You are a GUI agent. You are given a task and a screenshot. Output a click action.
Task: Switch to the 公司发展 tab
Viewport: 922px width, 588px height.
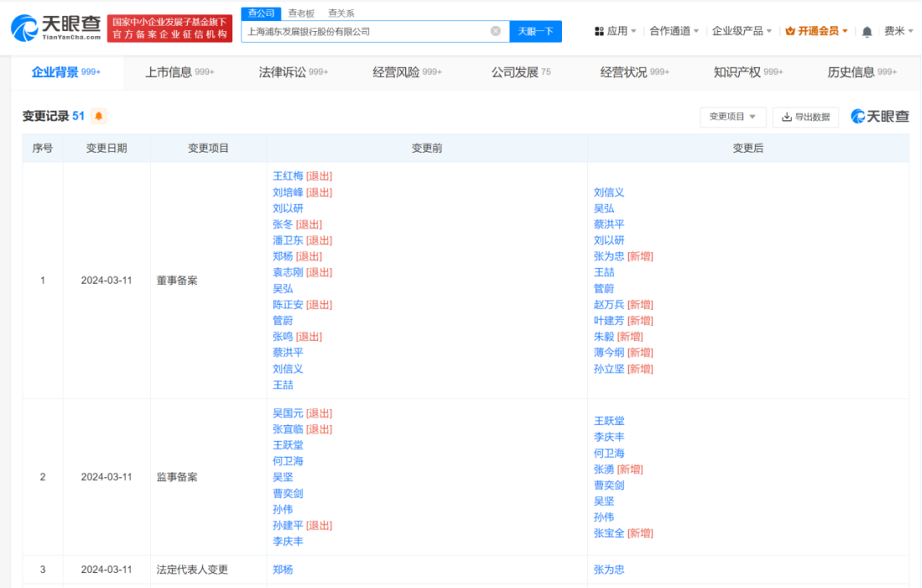[x=521, y=73]
